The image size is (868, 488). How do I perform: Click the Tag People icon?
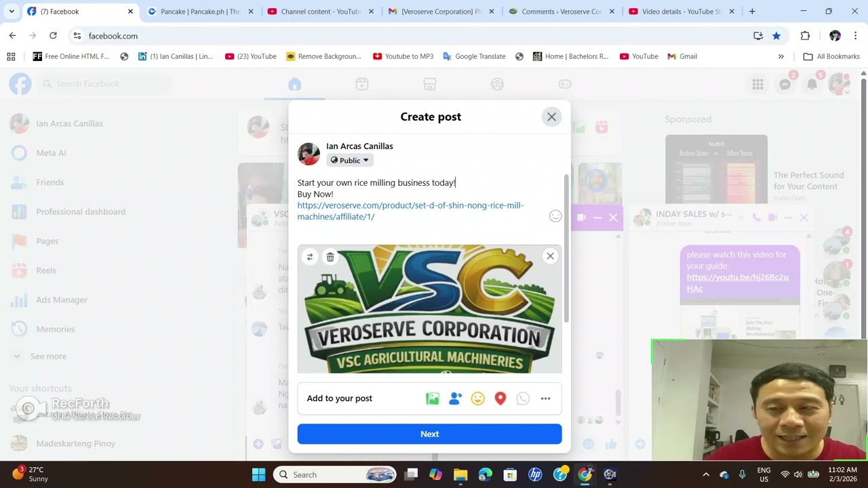point(455,399)
